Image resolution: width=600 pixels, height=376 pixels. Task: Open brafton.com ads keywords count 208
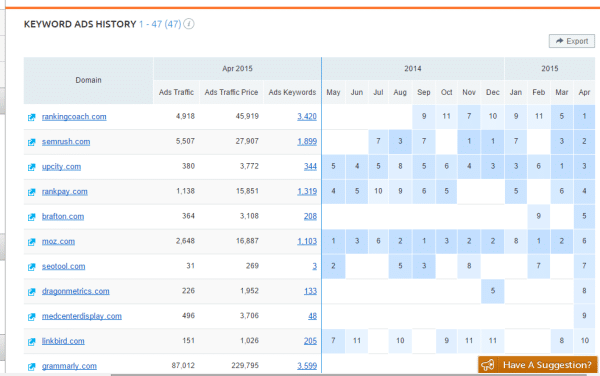point(310,216)
